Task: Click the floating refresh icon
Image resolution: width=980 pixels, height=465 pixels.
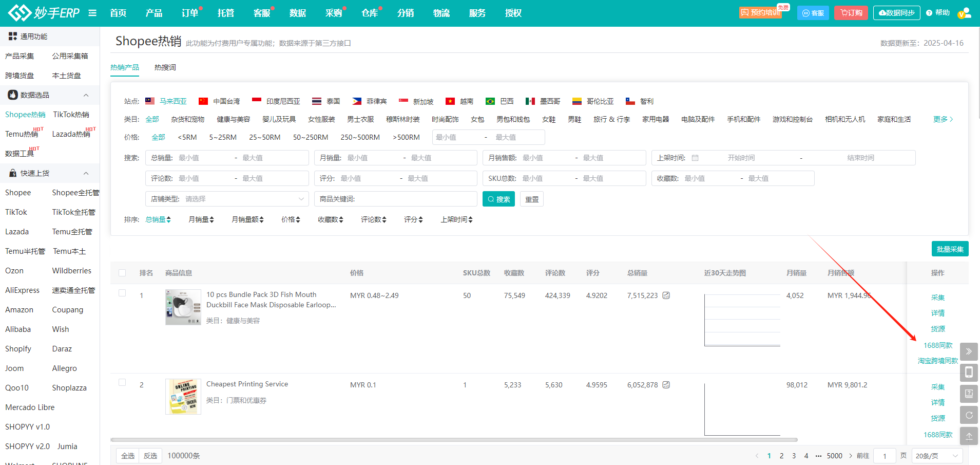Action: [969, 415]
